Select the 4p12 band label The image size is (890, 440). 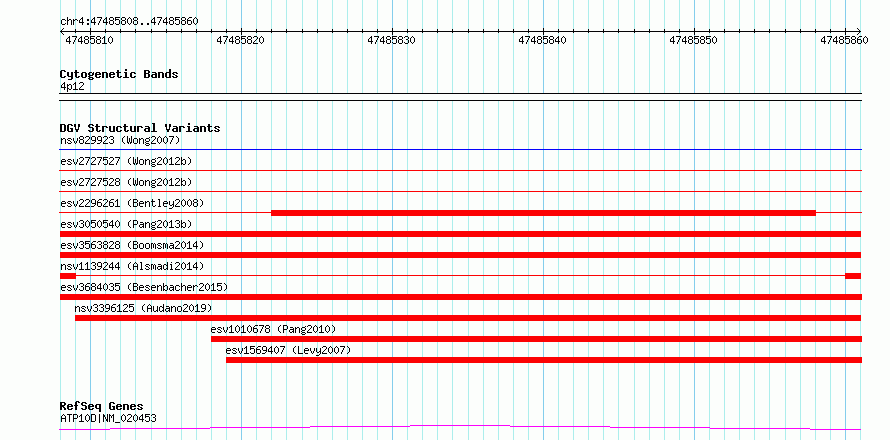tap(72, 87)
